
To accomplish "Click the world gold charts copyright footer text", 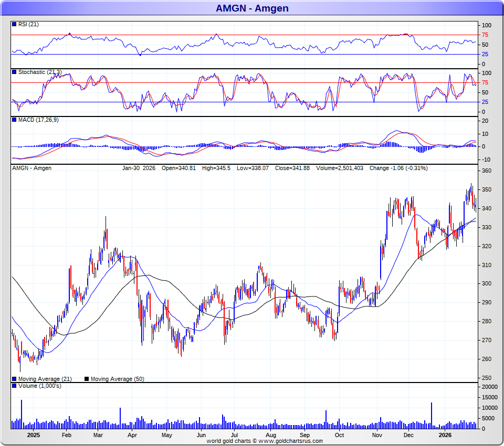I will [x=265, y=441].
